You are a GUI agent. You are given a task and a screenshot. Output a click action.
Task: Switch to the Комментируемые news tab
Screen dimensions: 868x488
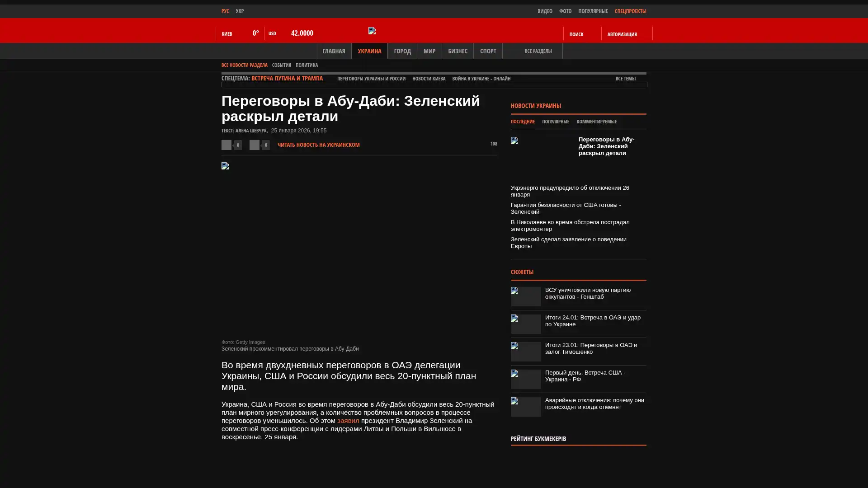(x=596, y=122)
